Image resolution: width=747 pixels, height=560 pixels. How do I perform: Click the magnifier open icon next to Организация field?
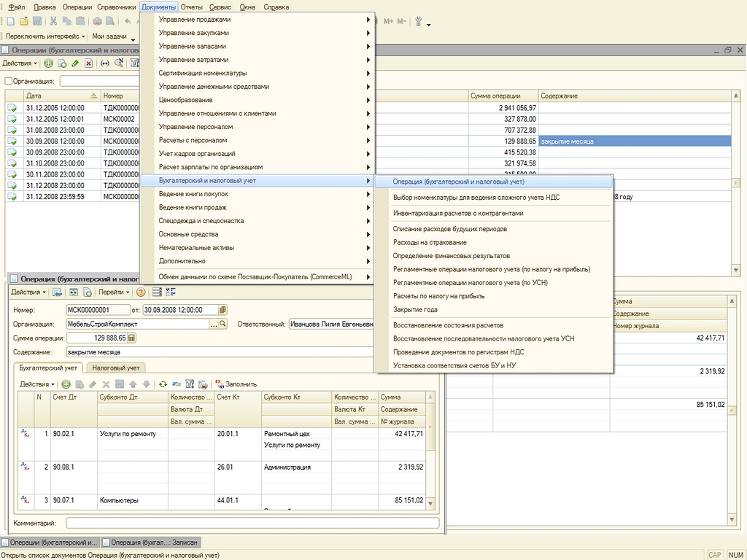[x=222, y=324]
